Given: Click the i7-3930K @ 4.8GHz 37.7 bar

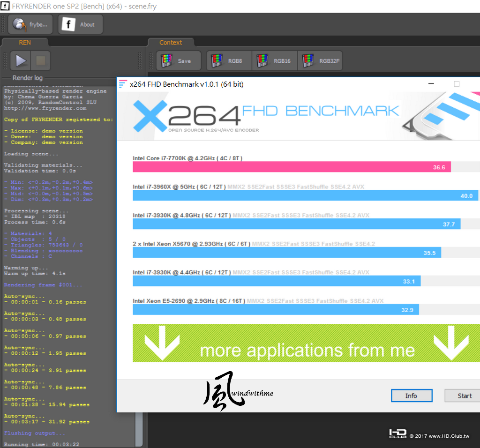Looking at the screenshot, I should [x=296, y=224].
